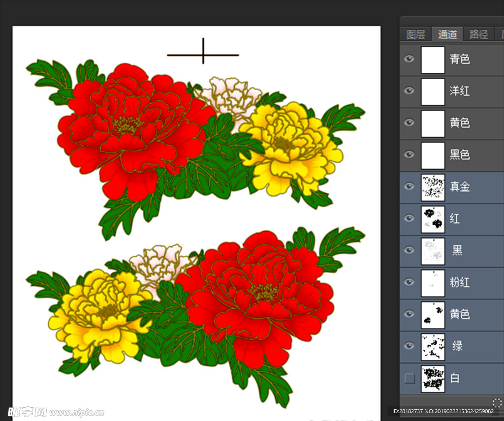Click the 黑色 channel thumbnail
This screenshot has height=421, width=504.
pyautogui.click(x=433, y=155)
